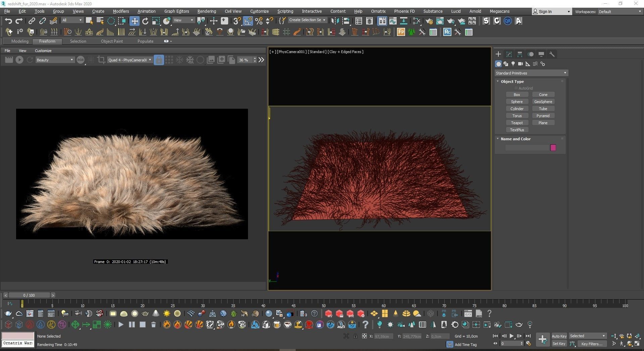Click the sun light icon in bottom toolbar
644x351 pixels.
point(166,314)
